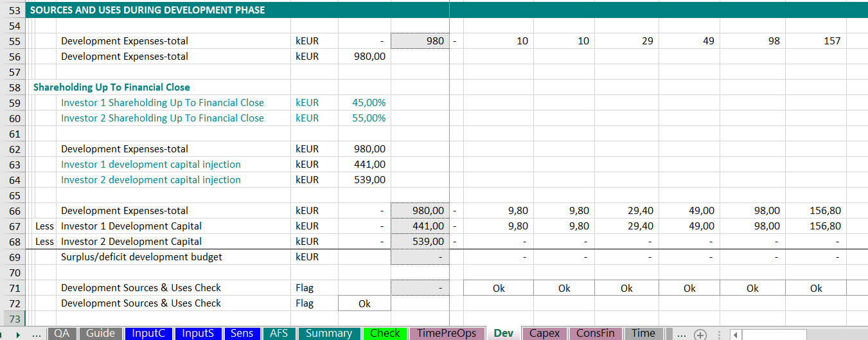
Task: Click 'Investor 2 Development Capital' label in row 68
Action: [x=131, y=242]
